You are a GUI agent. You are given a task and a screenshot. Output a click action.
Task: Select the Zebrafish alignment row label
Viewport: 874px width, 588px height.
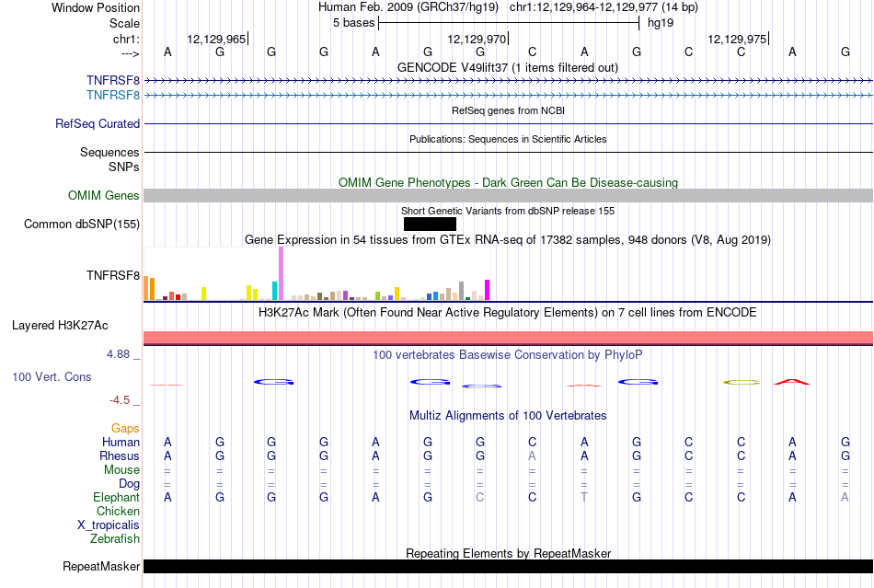coord(115,539)
